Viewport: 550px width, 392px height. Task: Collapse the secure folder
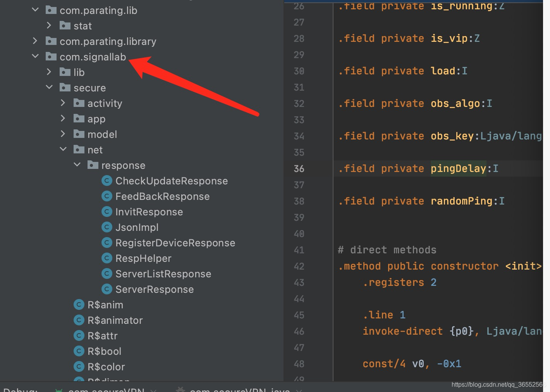(x=49, y=87)
